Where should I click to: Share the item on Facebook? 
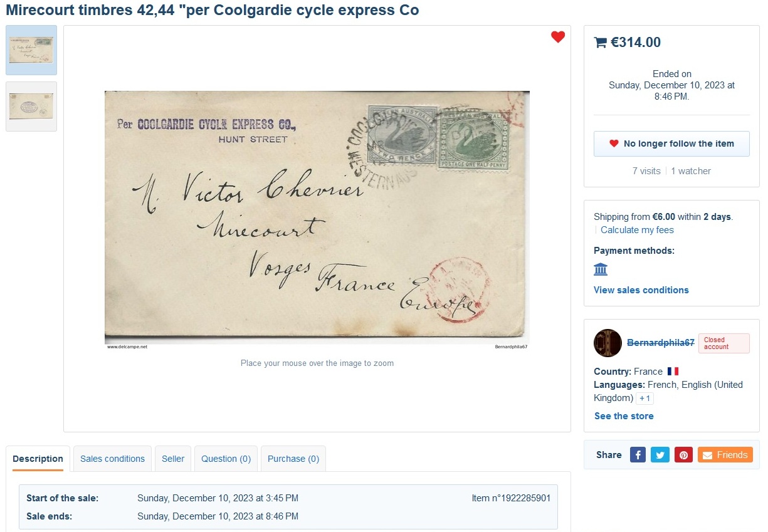click(638, 455)
